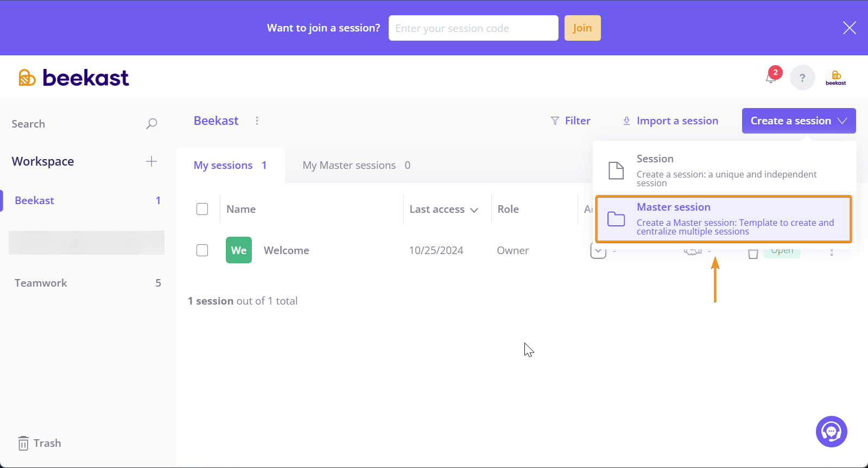This screenshot has height=468, width=868.
Task: Switch to My Master sessions tab
Action: tap(356, 165)
